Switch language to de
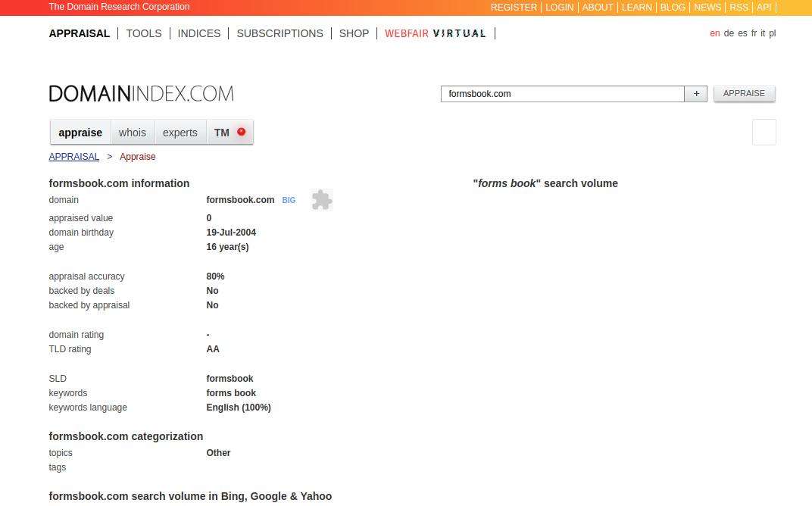Screen dimensions: 812x506 (729, 33)
